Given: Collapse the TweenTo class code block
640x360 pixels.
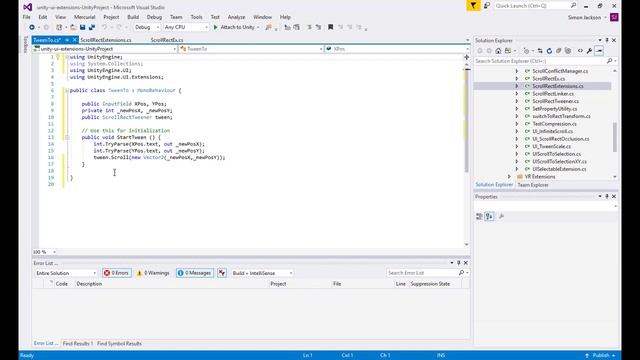Looking at the screenshot, I should 67,91.
